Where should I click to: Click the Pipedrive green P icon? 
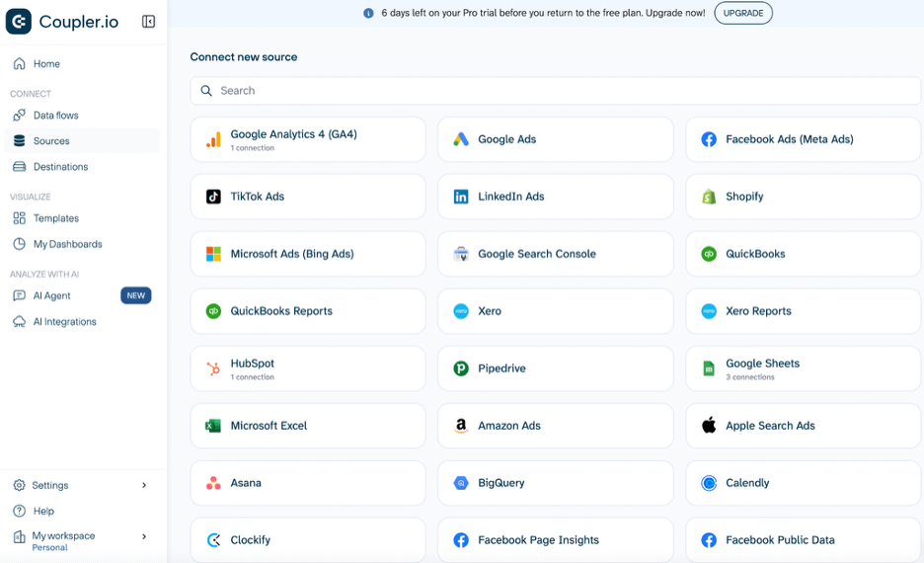[x=461, y=368]
